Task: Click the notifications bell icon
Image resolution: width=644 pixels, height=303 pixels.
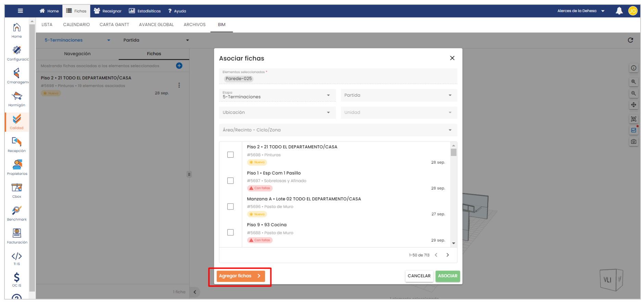Action: [619, 11]
